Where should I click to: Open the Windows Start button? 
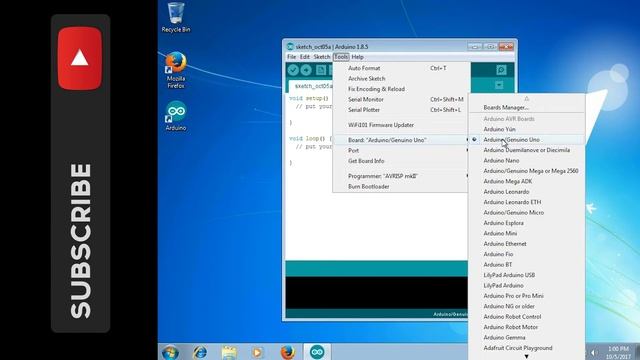pos(170,352)
